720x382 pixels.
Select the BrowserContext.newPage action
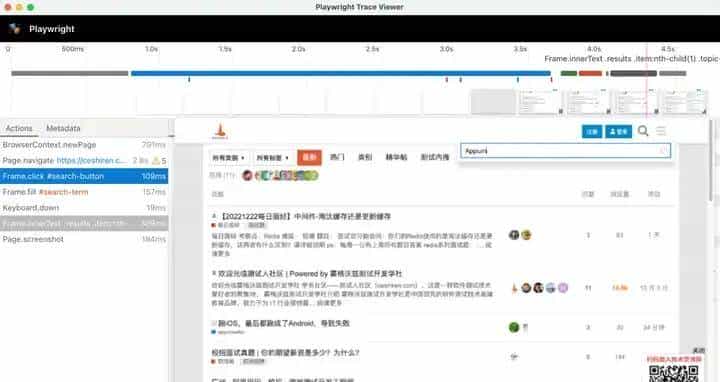tap(84, 145)
